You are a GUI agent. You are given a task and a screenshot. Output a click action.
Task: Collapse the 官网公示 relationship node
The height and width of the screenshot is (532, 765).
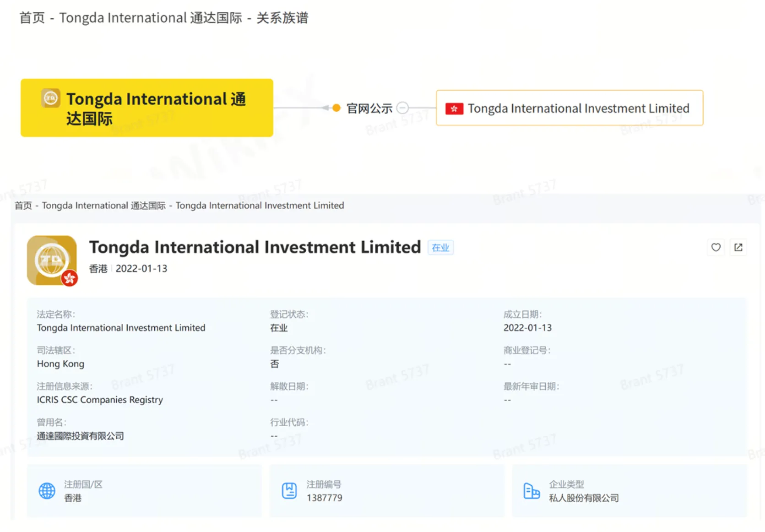click(x=402, y=108)
